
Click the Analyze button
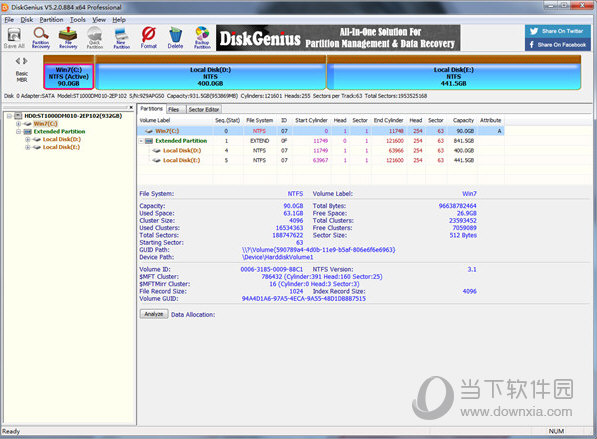(x=154, y=314)
